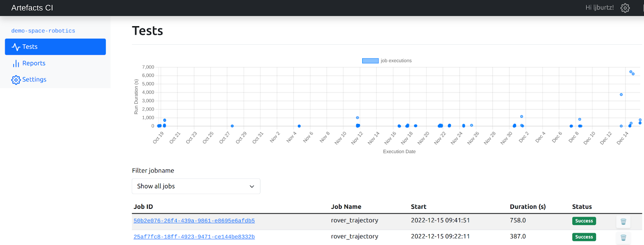Open job 50b2e076-26f4-439a-9861-e8695e6afdb5
The image size is (644, 245).
tap(194, 220)
